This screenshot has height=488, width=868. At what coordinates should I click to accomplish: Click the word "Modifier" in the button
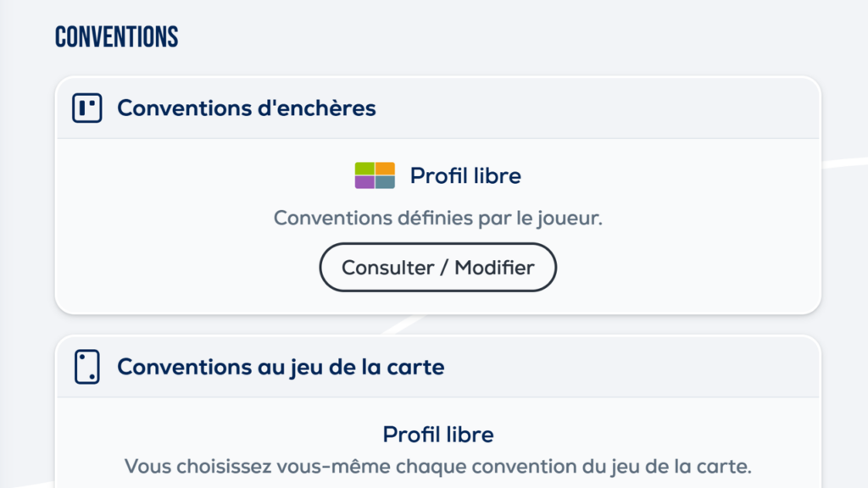coord(494,268)
